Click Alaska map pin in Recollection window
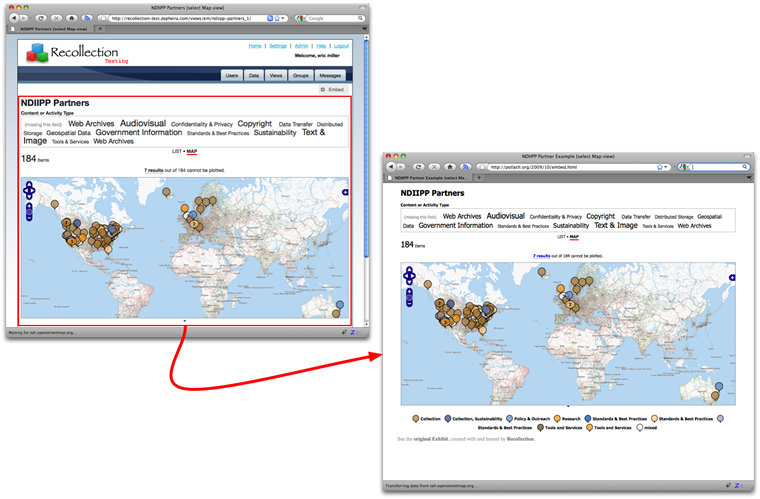Screen dimensions: 760x499 coord(55,205)
